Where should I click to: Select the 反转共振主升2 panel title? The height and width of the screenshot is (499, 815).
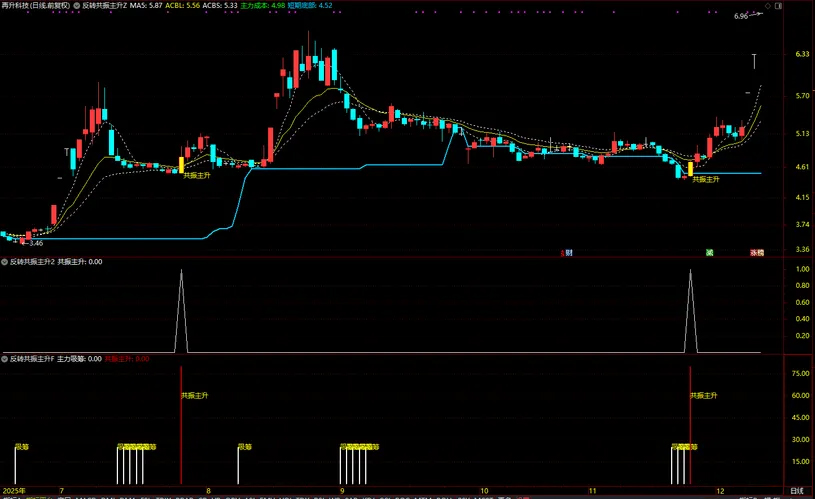pyautogui.click(x=32, y=262)
